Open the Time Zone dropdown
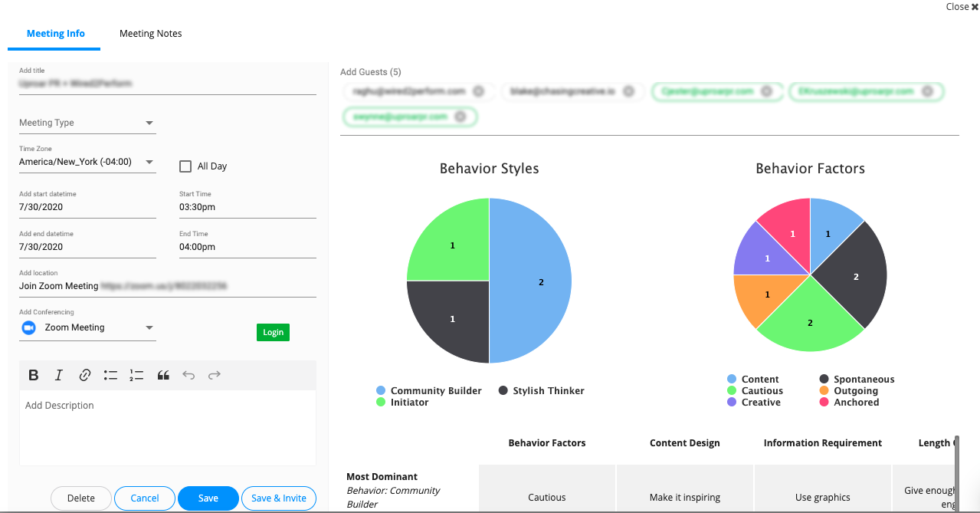 87,162
